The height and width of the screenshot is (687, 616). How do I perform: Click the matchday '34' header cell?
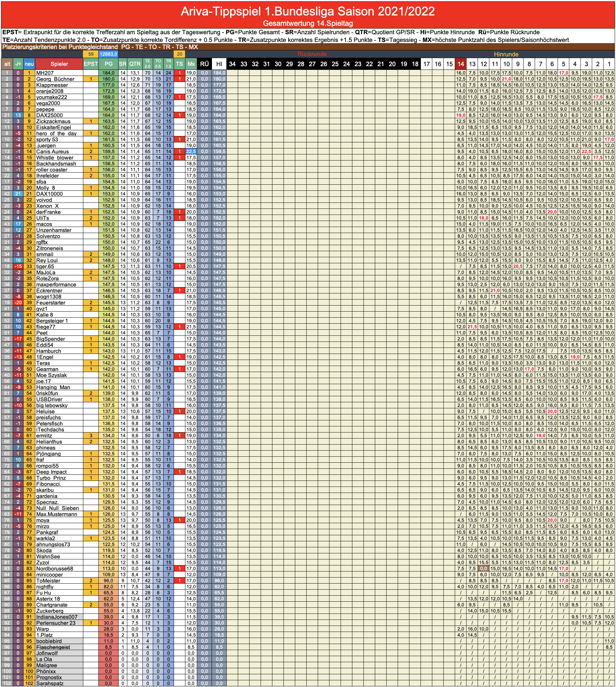click(x=232, y=63)
